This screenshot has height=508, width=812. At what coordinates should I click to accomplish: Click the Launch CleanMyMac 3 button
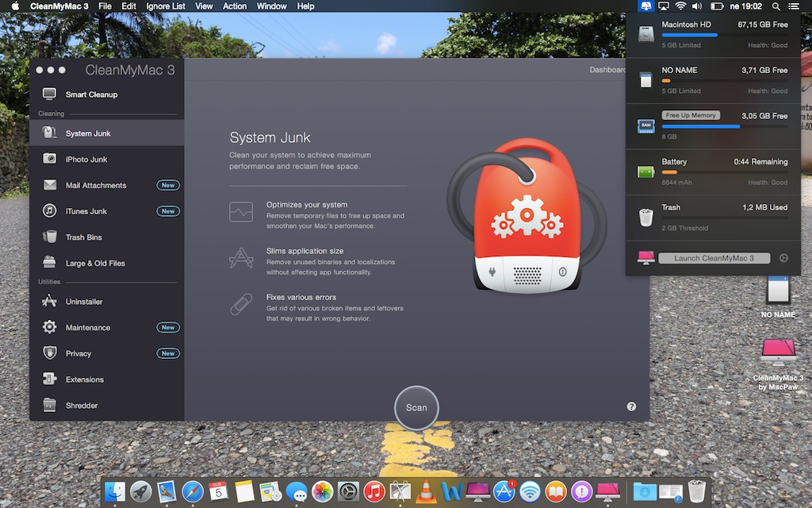coord(714,258)
